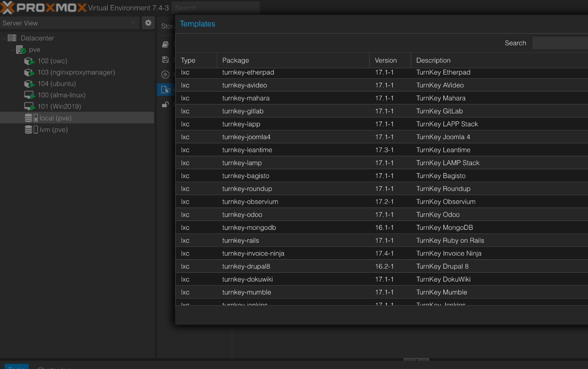Screen dimensions: 588x369
Task: Click the container icon for 102 (owc)
Action: [29, 61]
